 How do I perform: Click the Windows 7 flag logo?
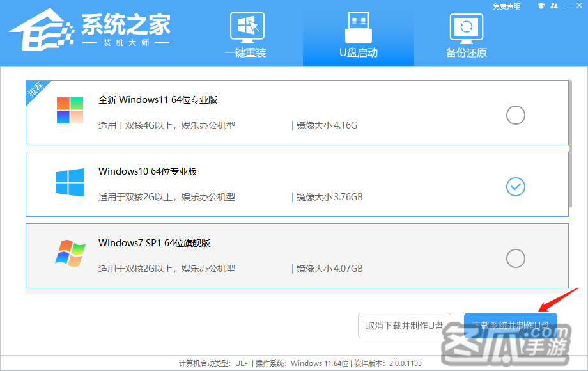coord(70,254)
